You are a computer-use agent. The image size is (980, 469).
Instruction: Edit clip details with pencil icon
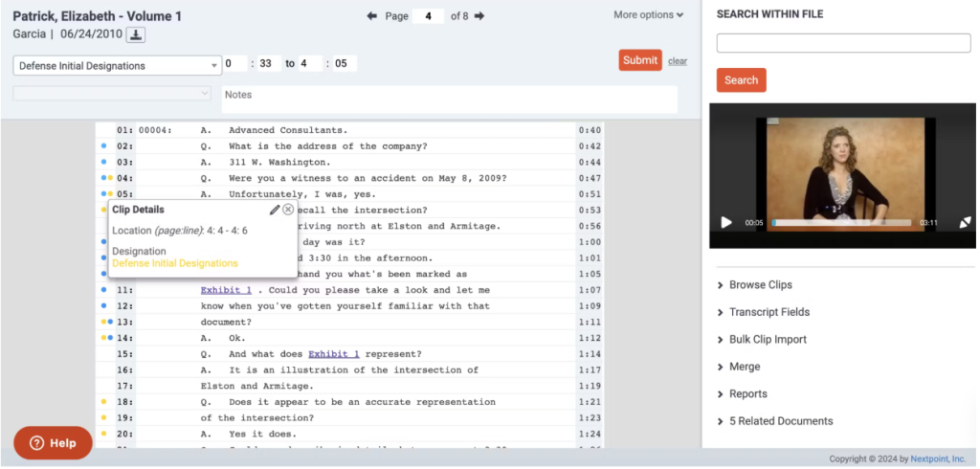pyautogui.click(x=275, y=210)
